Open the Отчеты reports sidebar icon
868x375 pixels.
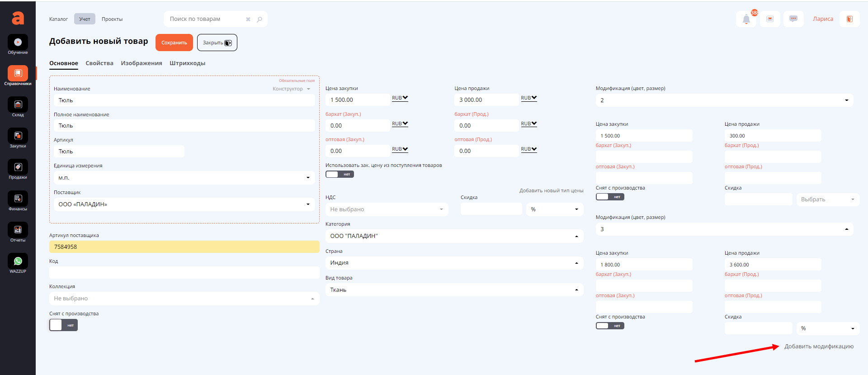tap(18, 230)
